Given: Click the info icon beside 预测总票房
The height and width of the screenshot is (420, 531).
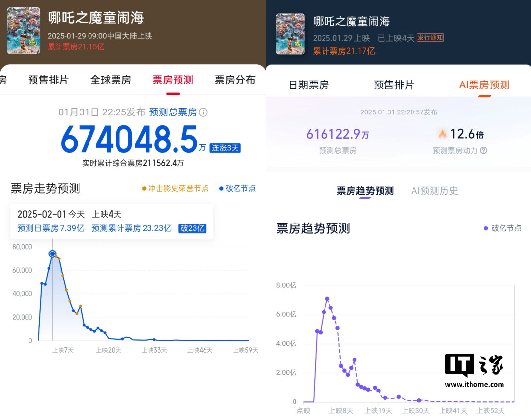Looking at the screenshot, I should 203,112.
